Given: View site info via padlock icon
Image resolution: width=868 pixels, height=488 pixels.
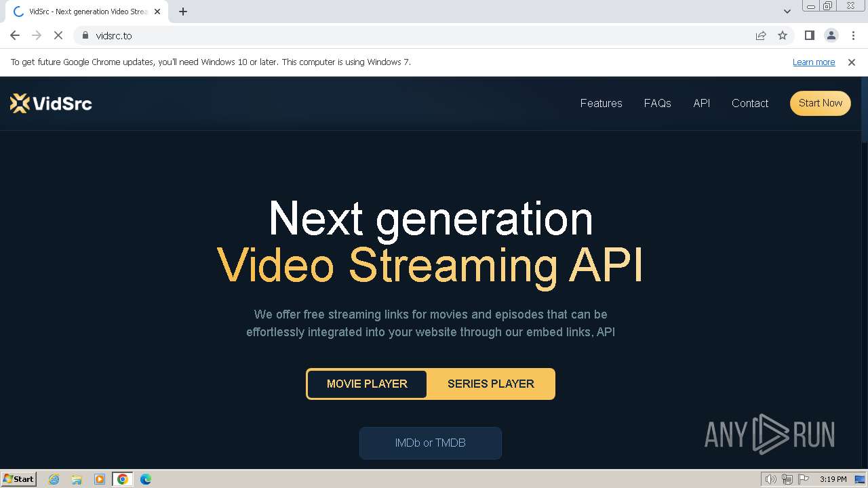Looking at the screenshot, I should [x=85, y=35].
